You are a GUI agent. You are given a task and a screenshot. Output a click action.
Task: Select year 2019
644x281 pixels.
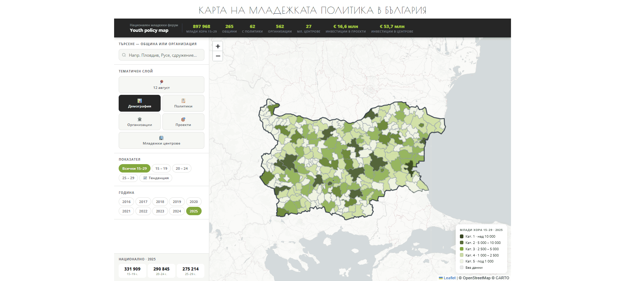pos(177,202)
